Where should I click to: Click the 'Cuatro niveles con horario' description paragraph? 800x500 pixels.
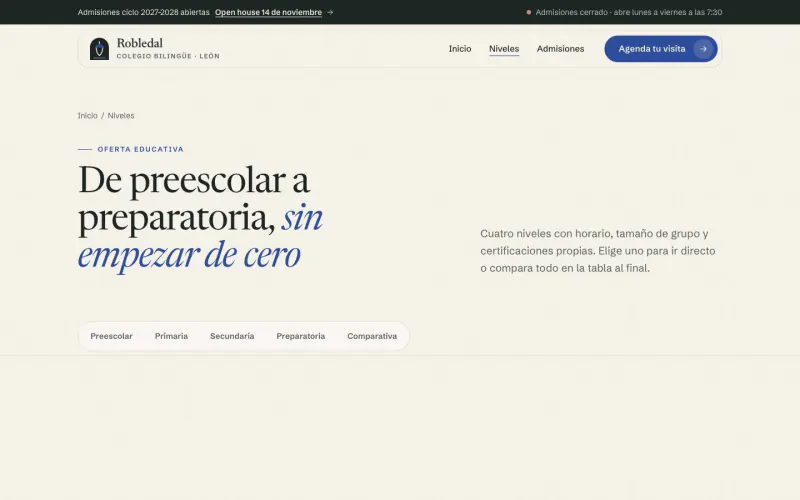(597, 251)
